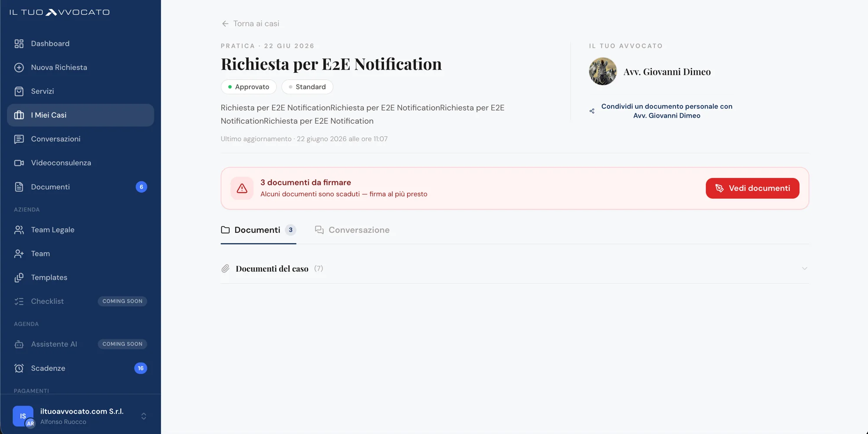The width and height of the screenshot is (868, 434).
Task: Click the Vedi documenti button
Action: (752, 188)
